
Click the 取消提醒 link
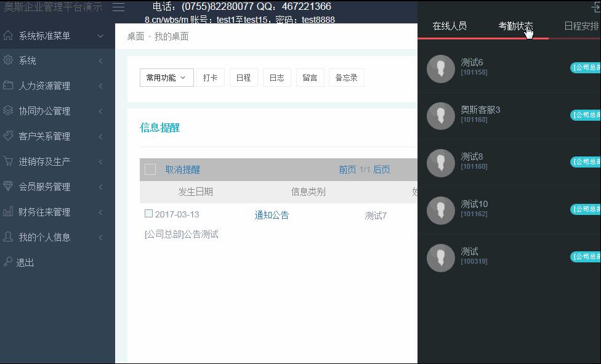click(182, 169)
